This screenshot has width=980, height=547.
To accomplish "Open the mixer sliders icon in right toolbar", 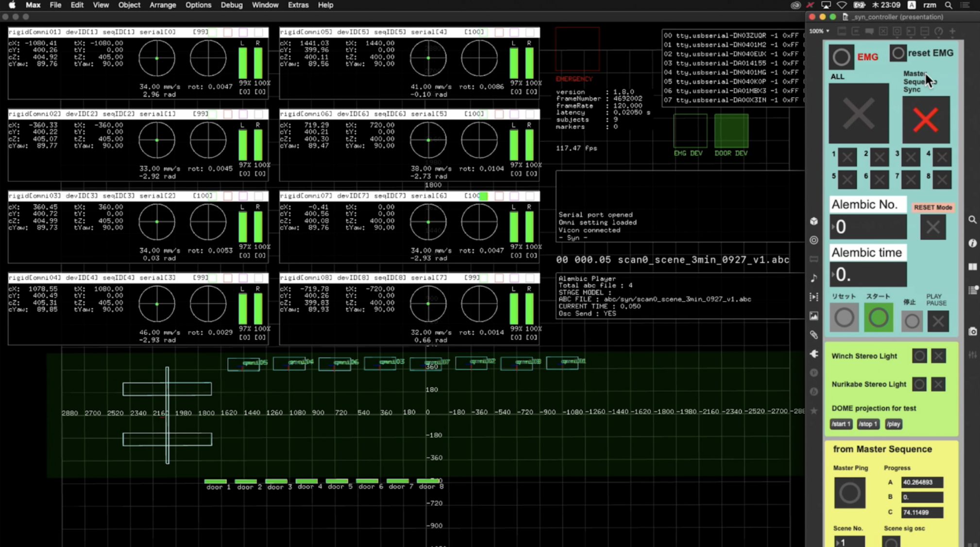I will pos(972,355).
